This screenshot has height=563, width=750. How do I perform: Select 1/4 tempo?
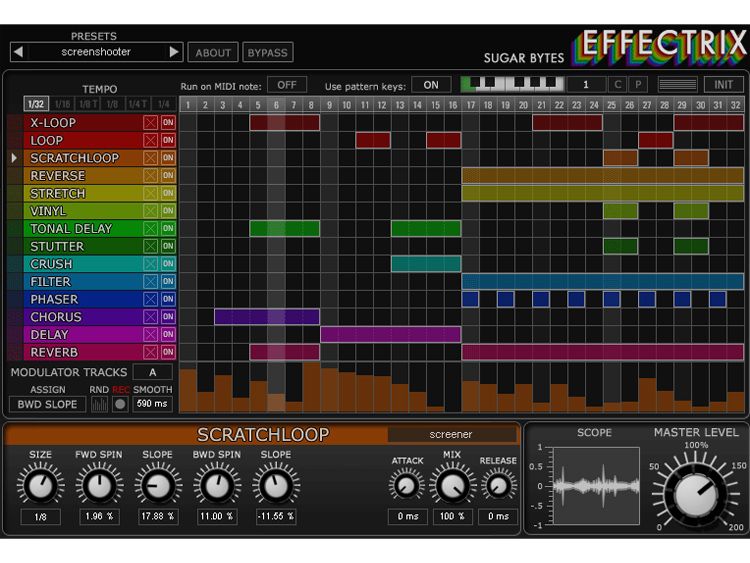[x=164, y=104]
